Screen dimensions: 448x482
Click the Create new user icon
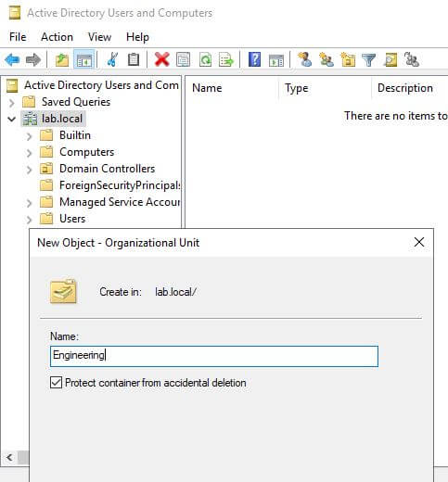click(304, 59)
